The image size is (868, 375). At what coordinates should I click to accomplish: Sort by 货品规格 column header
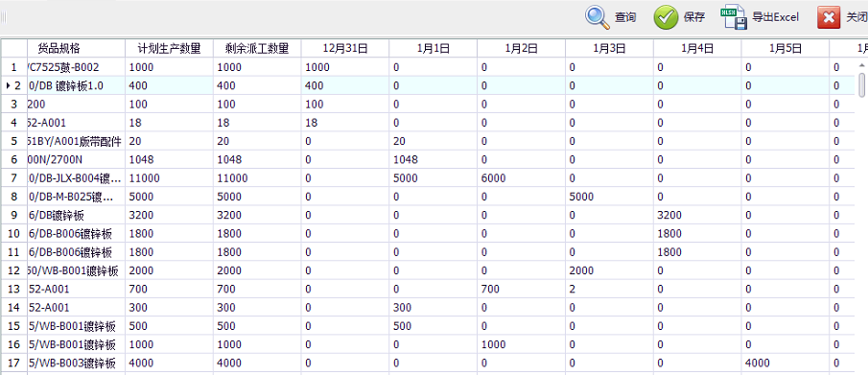point(77,48)
